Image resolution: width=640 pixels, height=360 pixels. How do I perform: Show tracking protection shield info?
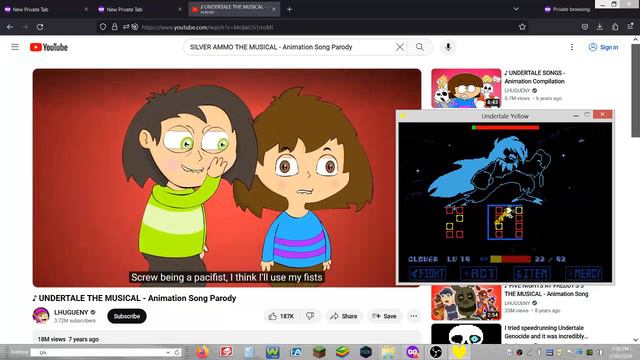click(103, 27)
